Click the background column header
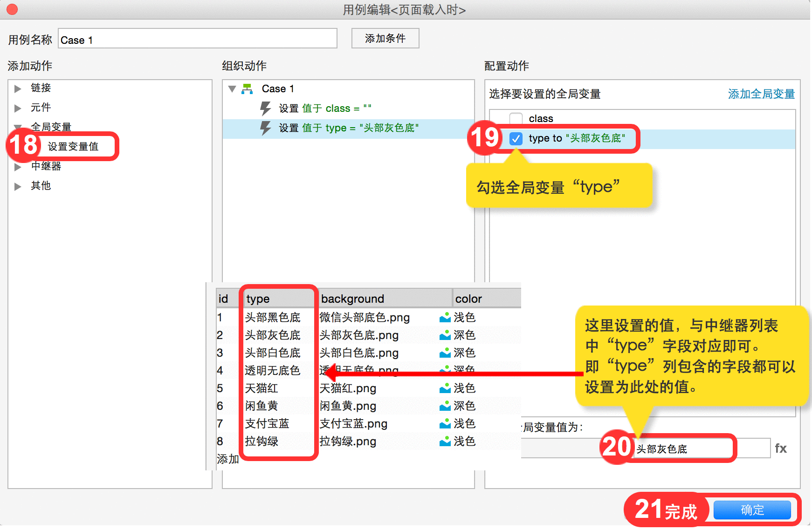This screenshot has height=530, width=812. (385, 299)
